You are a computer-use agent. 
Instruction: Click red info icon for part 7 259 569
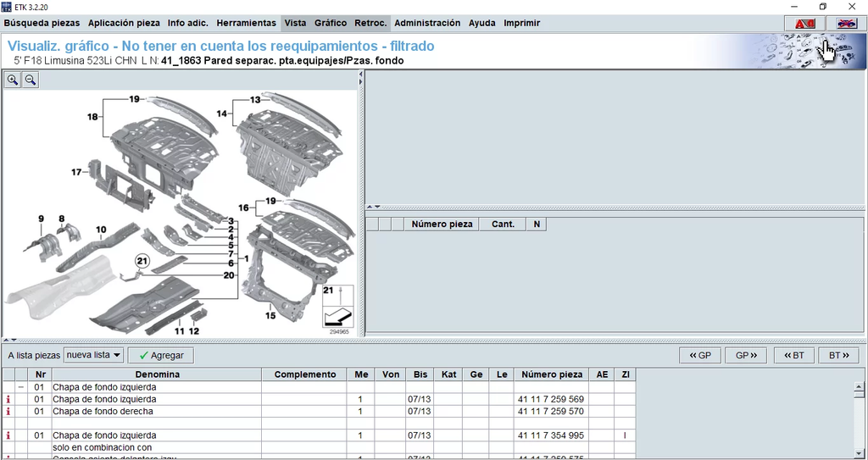(x=8, y=400)
